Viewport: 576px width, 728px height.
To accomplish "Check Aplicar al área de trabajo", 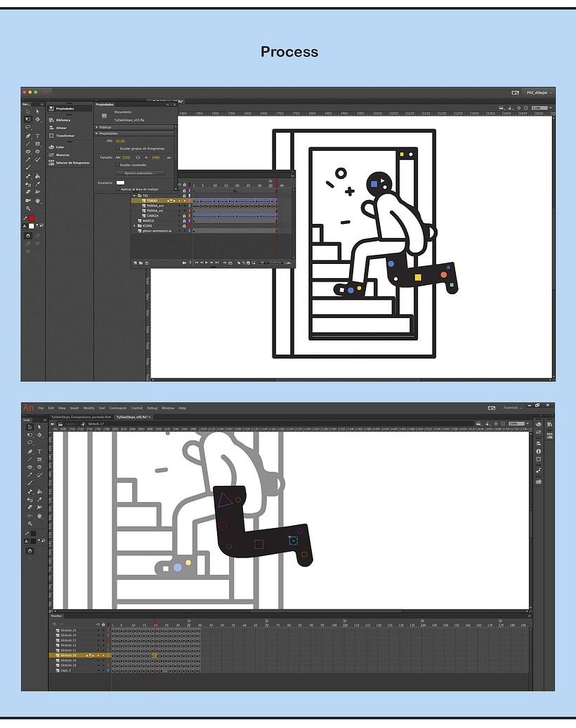I will point(118,189).
